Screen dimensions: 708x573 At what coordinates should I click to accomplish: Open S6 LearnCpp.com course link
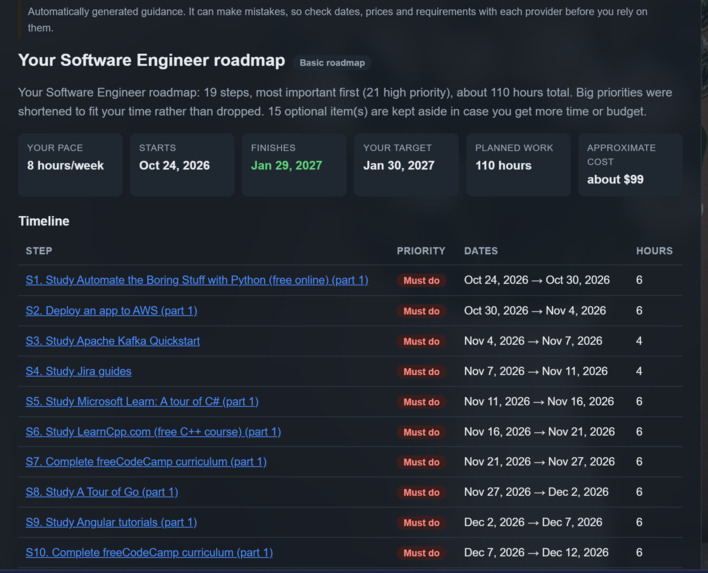[154, 432]
